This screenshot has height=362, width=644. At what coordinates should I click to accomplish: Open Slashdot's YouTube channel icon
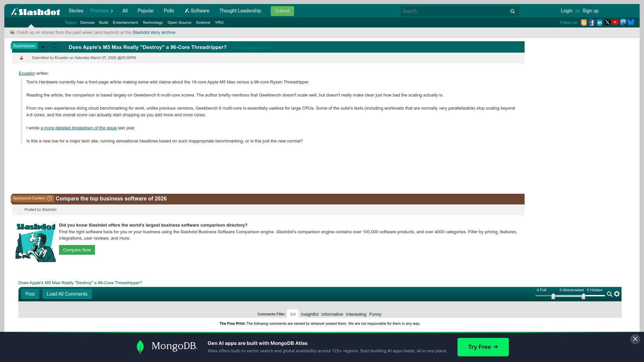tap(615, 22)
